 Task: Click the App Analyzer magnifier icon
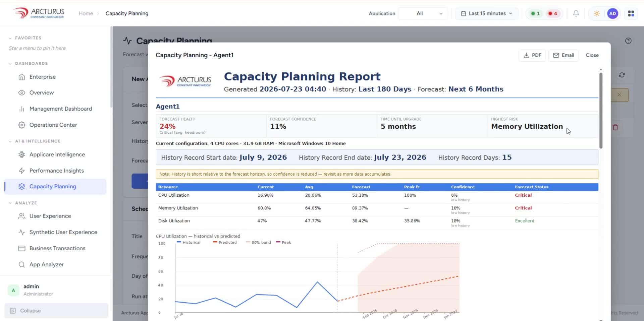(22, 264)
